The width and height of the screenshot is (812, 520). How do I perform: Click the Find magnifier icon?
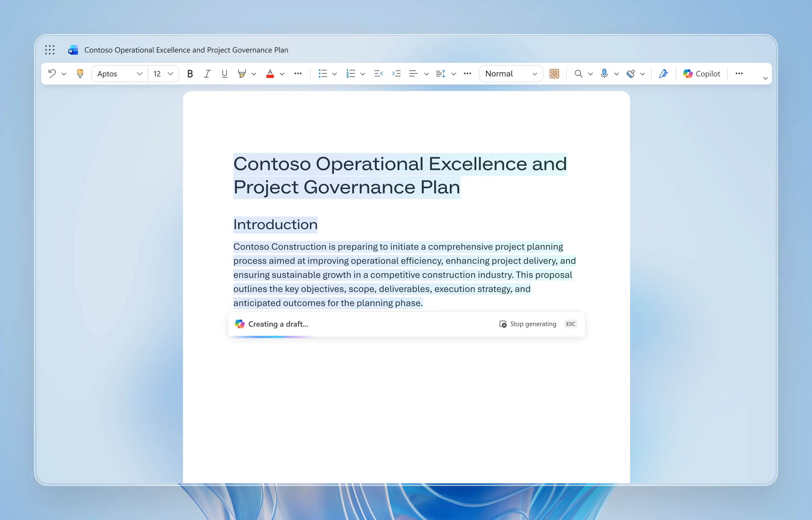click(x=578, y=74)
